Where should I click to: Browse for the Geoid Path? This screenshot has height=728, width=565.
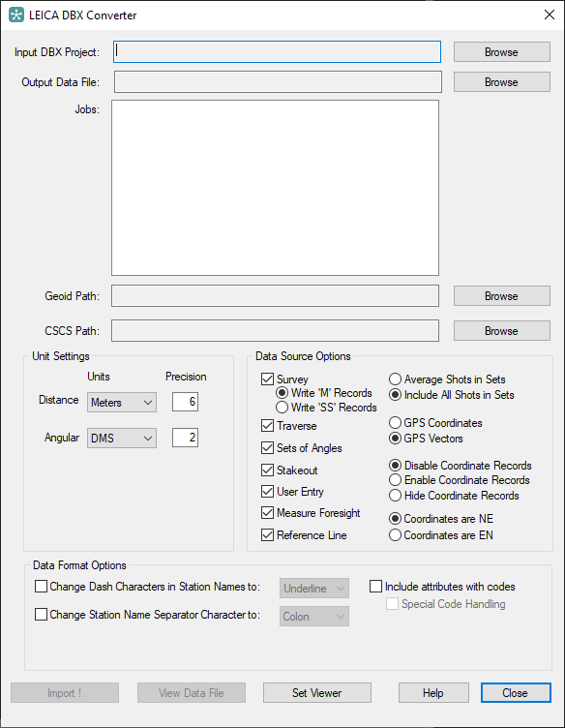(x=501, y=296)
